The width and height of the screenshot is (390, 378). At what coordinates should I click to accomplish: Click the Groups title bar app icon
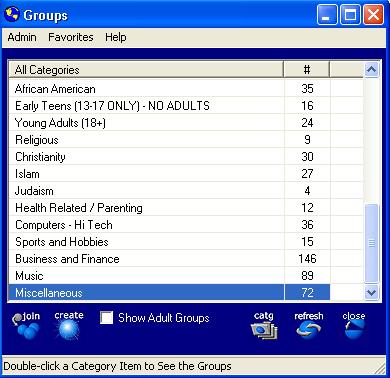coord(12,14)
